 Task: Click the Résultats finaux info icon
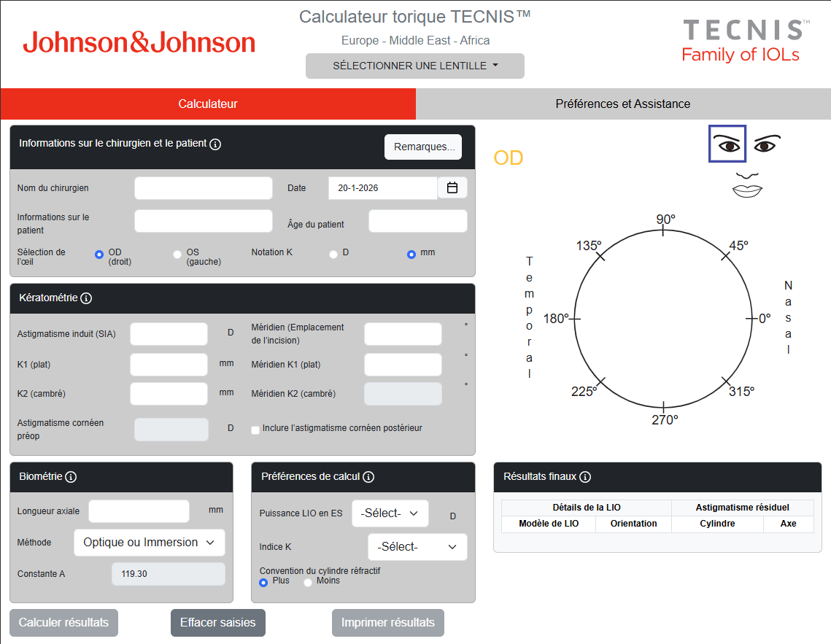click(585, 477)
